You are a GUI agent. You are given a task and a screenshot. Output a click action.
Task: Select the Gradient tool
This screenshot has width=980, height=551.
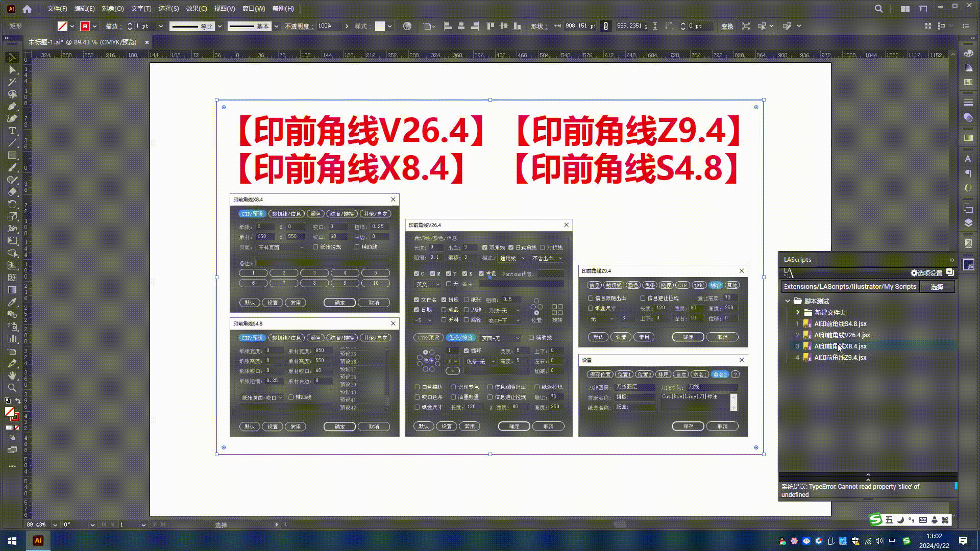point(12,290)
